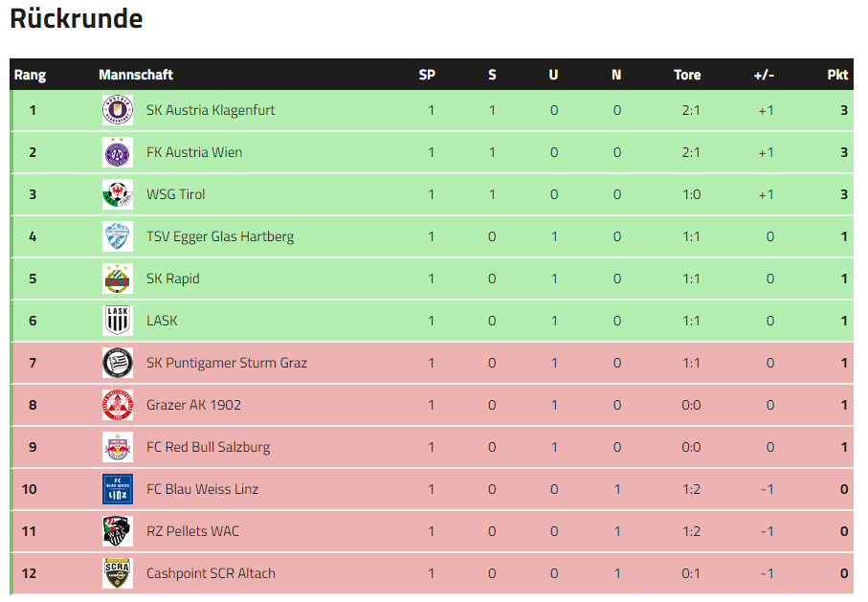Click the SK Austria Klagenfurt club logo
This screenshot has height=602, width=868.
click(x=118, y=110)
